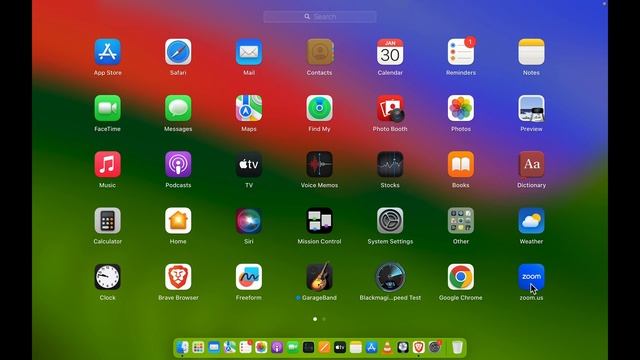Open Podcasts in the Launchpad grid
The width and height of the screenshot is (640, 360).
point(178,164)
